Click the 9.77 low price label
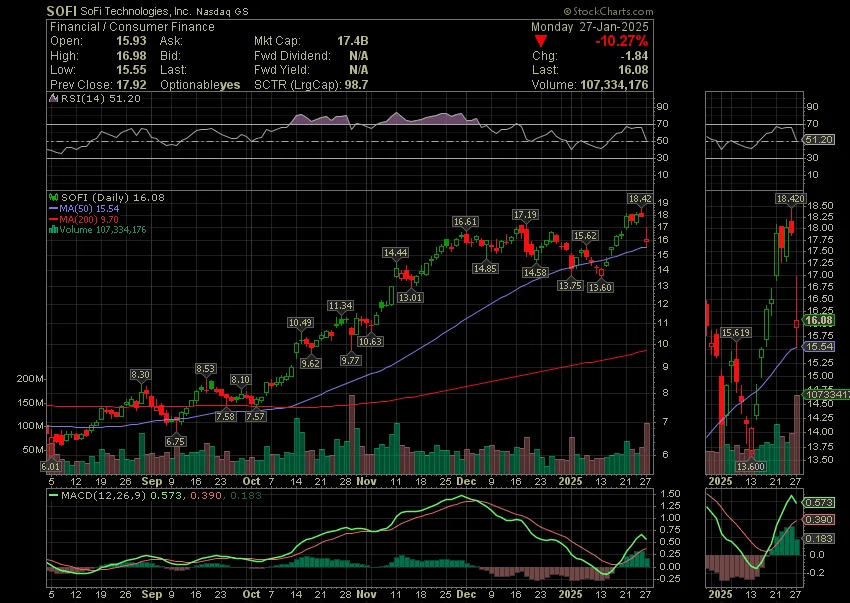This screenshot has height=603, width=850. click(350, 360)
